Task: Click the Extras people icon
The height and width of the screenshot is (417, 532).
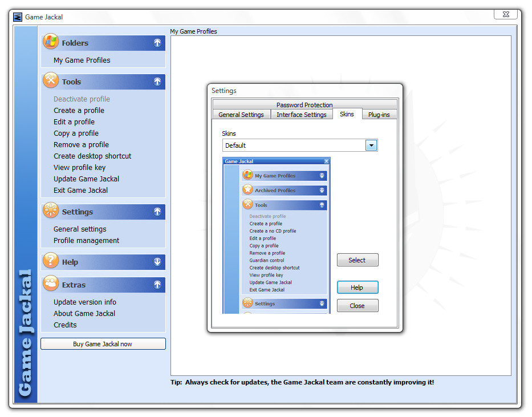Action: click(51, 284)
